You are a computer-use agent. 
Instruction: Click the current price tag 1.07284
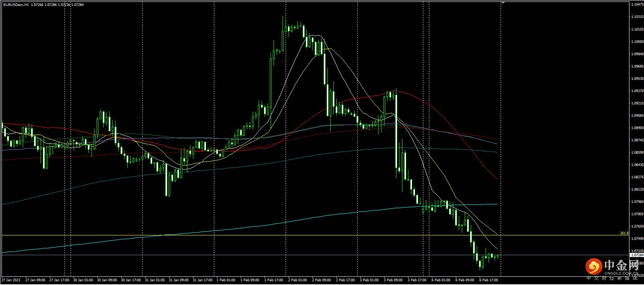637,255
